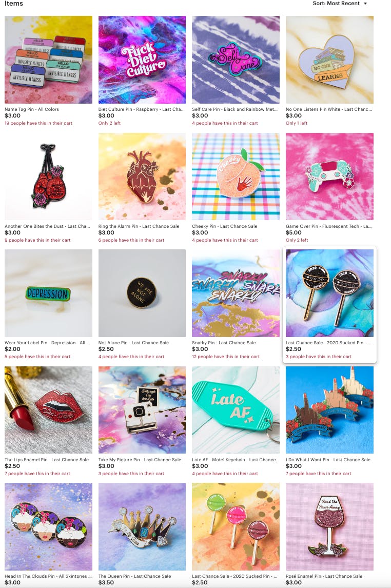Screen dimensions: 391x588
Task: Select the No One Listens heart pin image
Action: [x=329, y=60]
